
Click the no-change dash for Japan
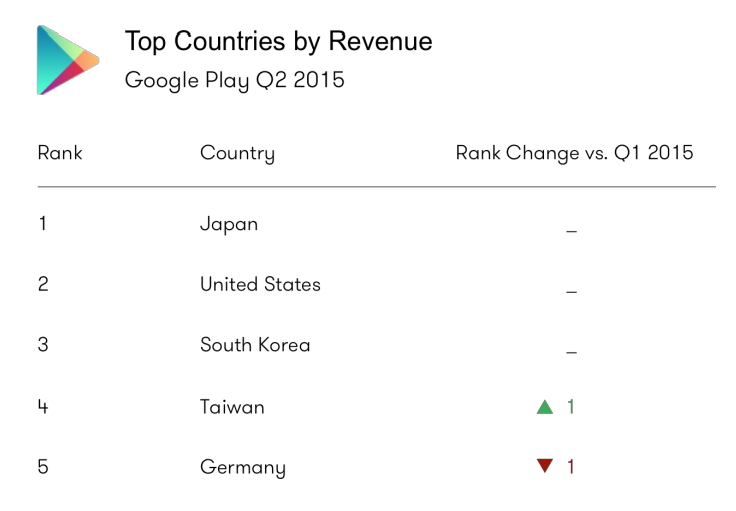click(x=571, y=232)
